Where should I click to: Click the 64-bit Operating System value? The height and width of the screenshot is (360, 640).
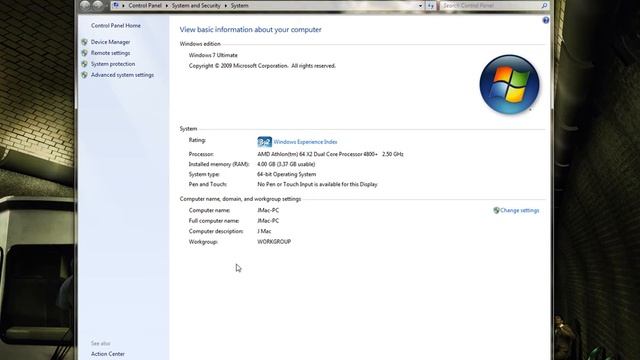pyautogui.click(x=287, y=174)
